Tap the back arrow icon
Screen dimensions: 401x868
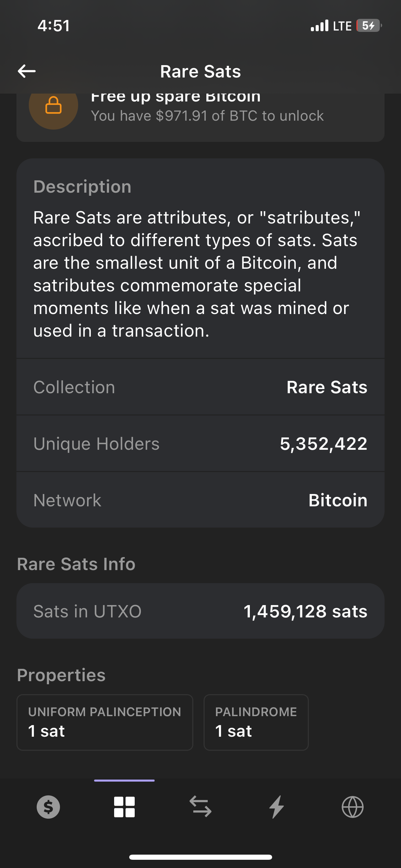27,71
